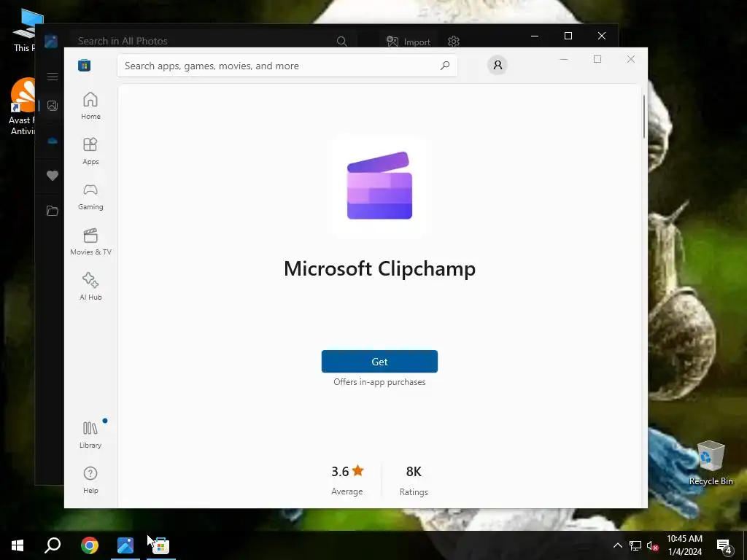Click the Microsoft Clipchamp app icon
Viewport: 747px width, 560px height.
click(379, 186)
